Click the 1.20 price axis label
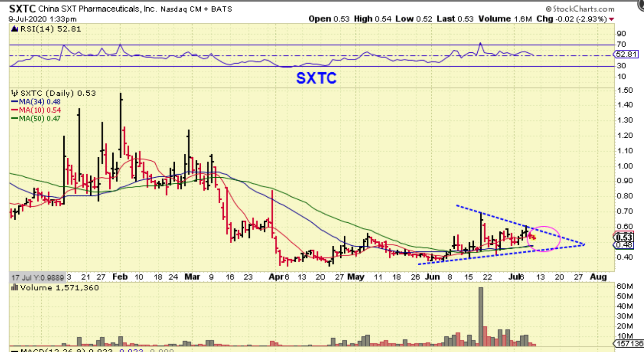Image resolution: width=644 pixels, height=352 pixels. click(x=625, y=135)
